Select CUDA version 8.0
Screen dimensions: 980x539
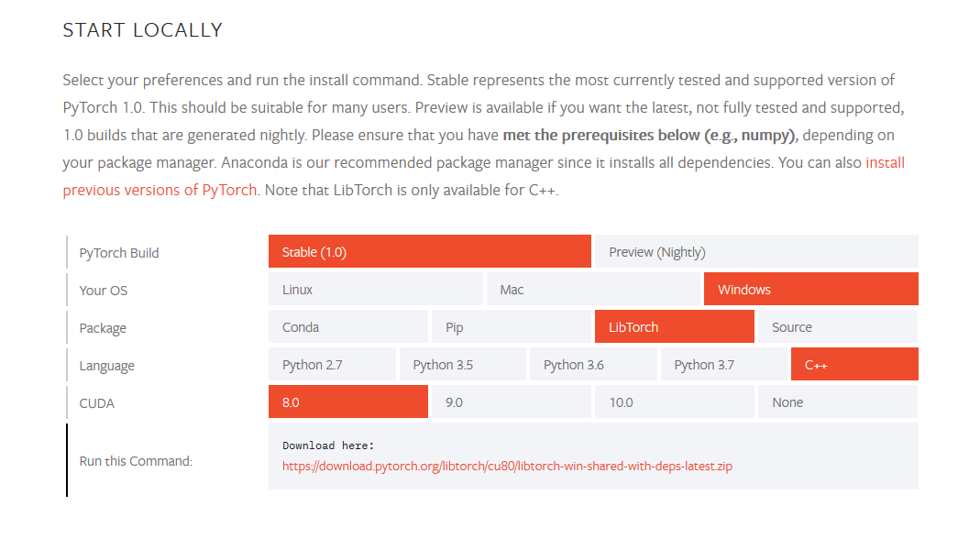pos(348,401)
